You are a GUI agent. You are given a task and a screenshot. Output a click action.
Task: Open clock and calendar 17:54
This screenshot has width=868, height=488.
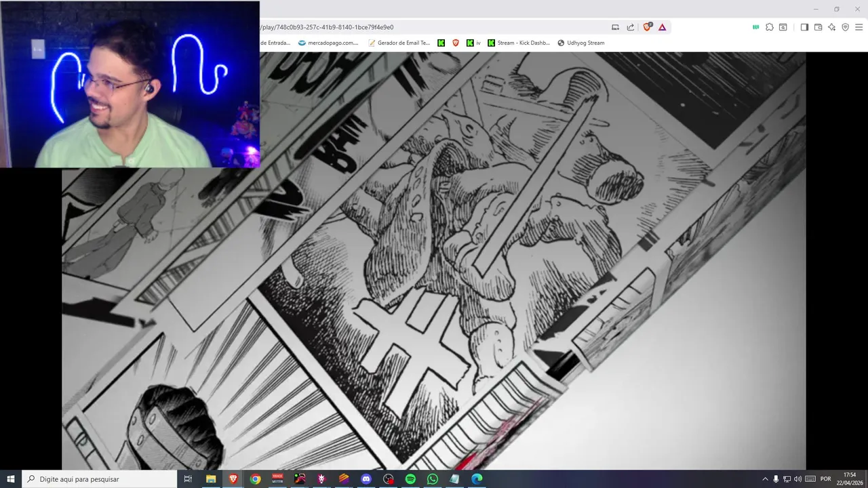coord(850,479)
